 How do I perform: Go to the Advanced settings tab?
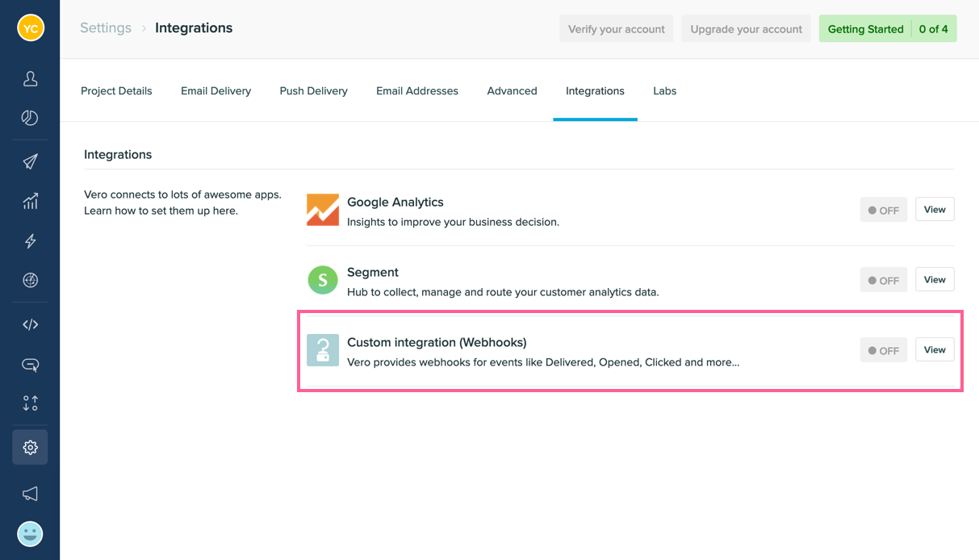click(x=512, y=90)
